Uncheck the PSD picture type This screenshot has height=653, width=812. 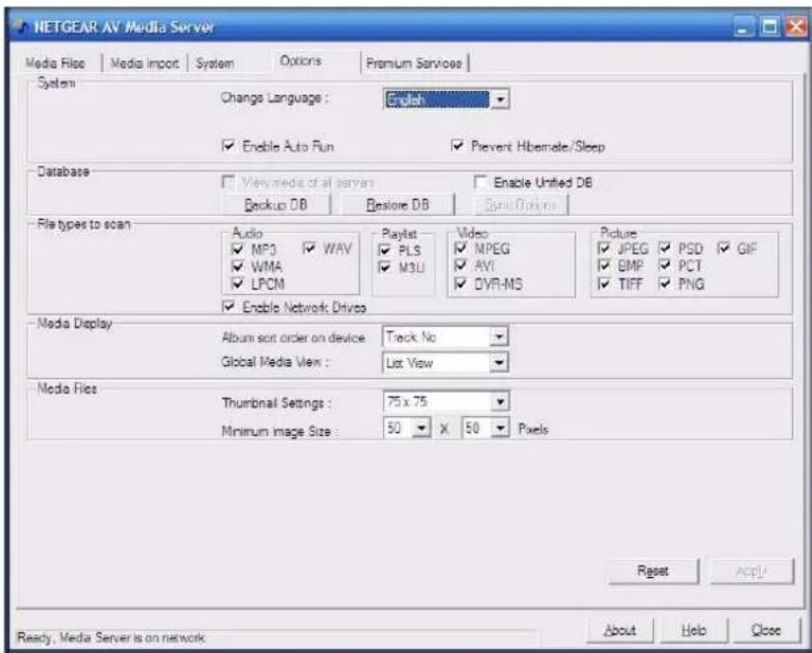(665, 249)
